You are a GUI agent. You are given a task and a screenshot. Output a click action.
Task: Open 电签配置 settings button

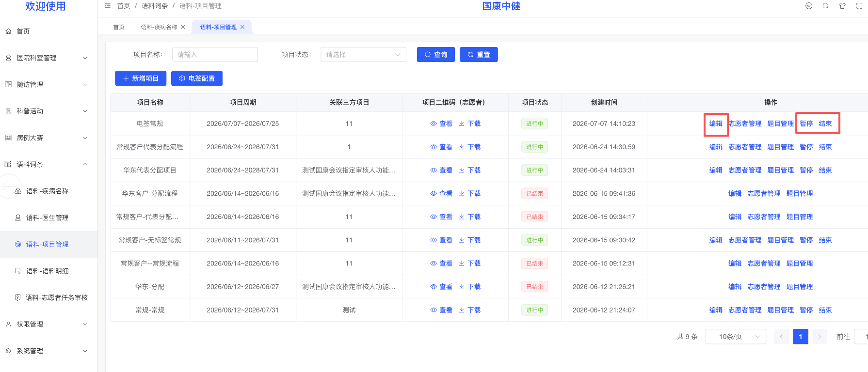(197, 78)
